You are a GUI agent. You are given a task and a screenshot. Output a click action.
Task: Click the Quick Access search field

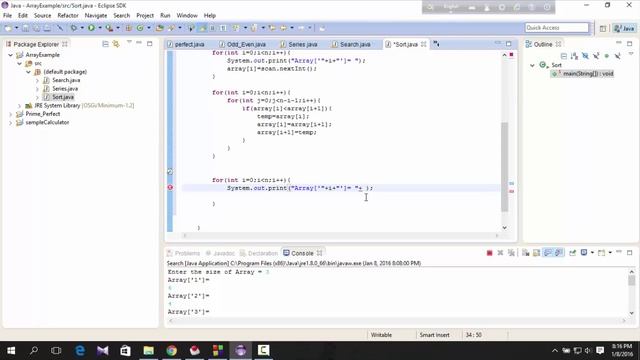point(557,27)
